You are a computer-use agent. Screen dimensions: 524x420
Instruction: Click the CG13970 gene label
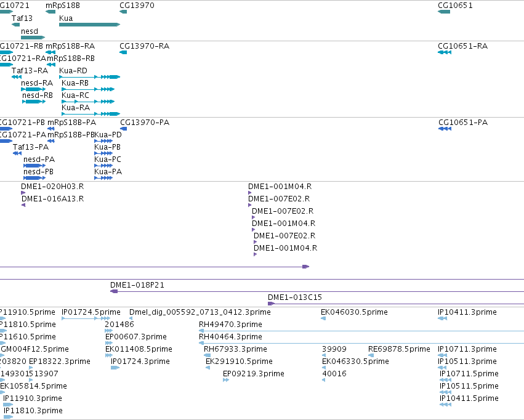tap(137, 6)
